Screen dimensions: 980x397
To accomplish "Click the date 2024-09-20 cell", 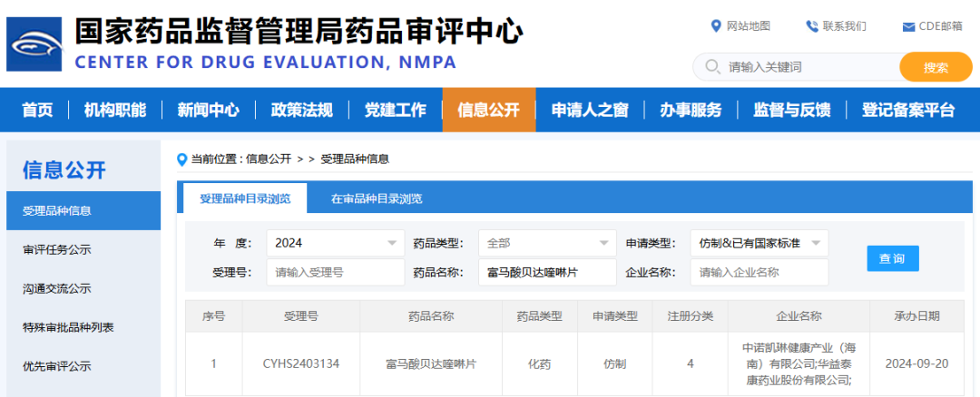I will pyautogui.click(x=916, y=364).
